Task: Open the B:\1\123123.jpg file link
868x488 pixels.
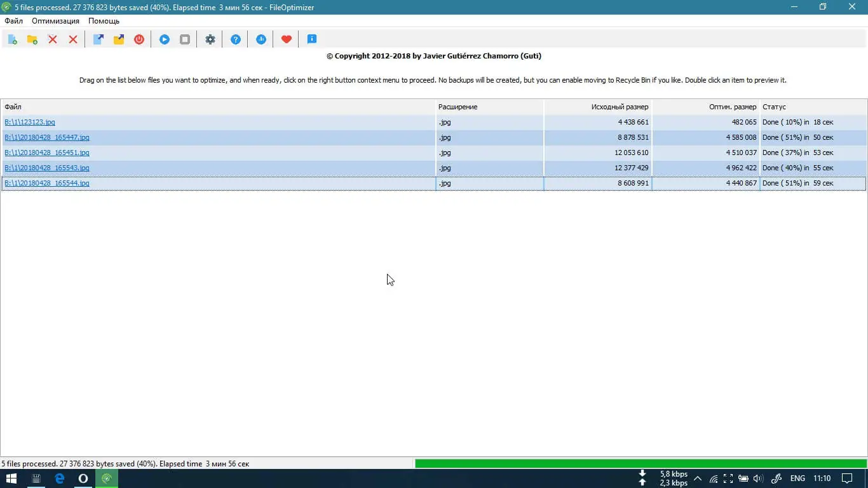Action: pyautogui.click(x=30, y=122)
